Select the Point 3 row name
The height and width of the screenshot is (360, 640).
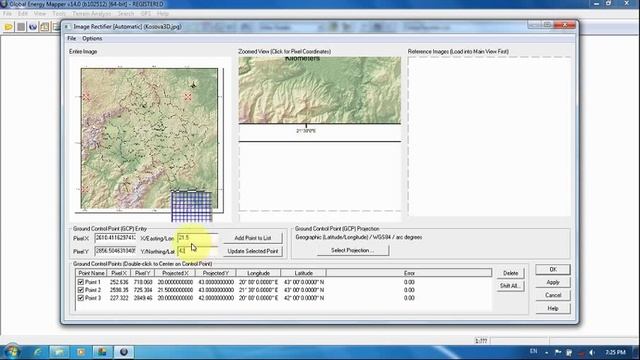[93, 298]
